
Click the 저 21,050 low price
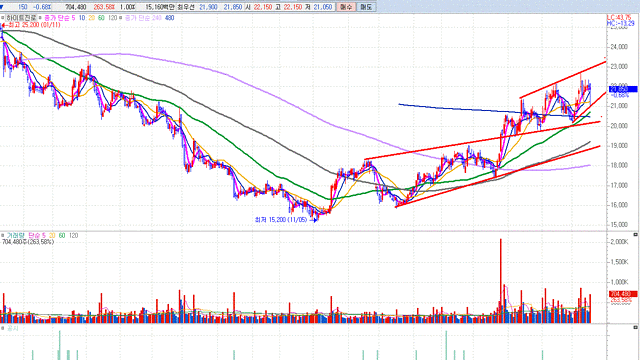click(318, 7)
